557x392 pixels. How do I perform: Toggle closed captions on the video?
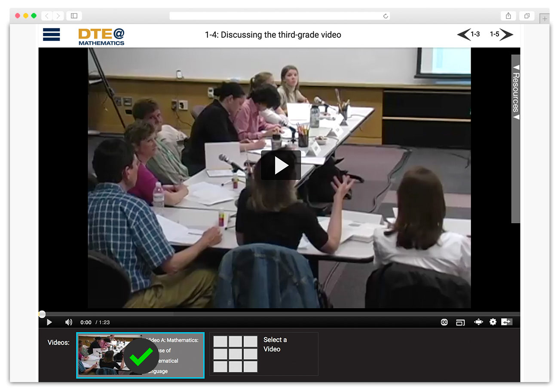(444, 322)
